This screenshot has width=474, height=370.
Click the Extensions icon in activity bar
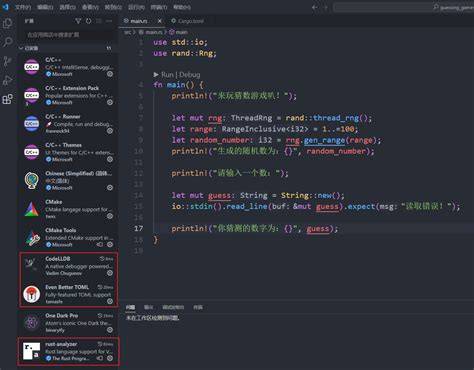[7, 99]
